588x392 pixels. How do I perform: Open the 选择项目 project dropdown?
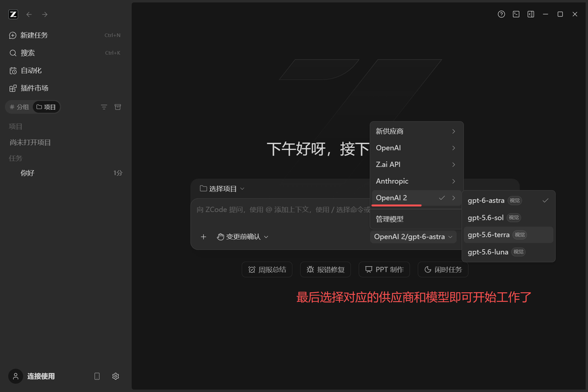[x=222, y=188]
